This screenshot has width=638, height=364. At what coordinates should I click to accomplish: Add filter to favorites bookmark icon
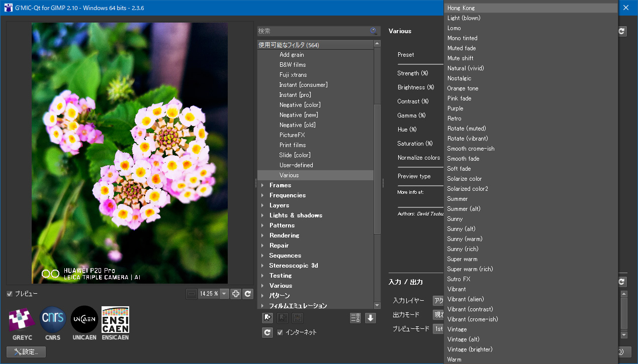[x=268, y=318]
